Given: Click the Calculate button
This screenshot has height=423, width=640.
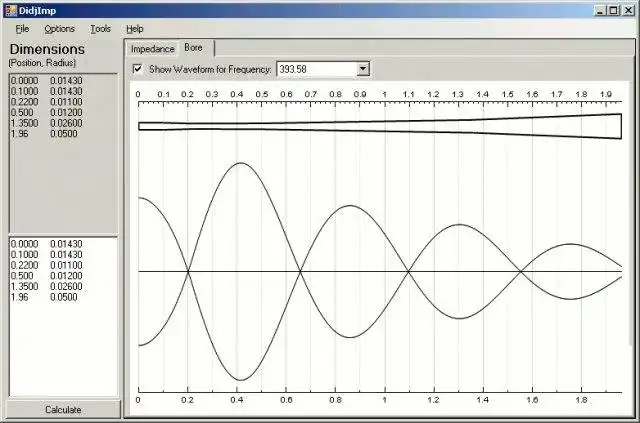Looking at the screenshot, I should [63, 410].
